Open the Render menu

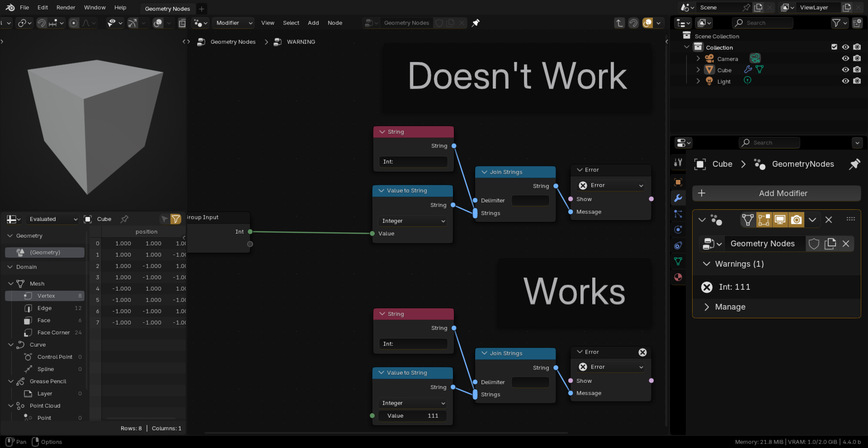pyautogui.click(x=66, y=8)
